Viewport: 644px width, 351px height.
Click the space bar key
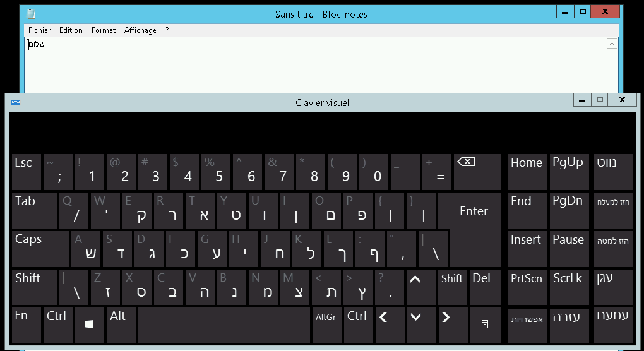224,324
